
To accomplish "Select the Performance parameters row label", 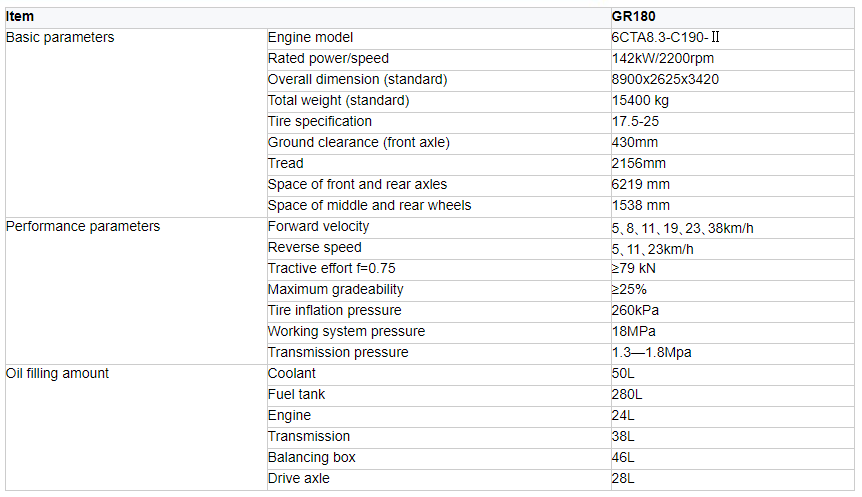I will pyautogui.click(x=83, y=226).
